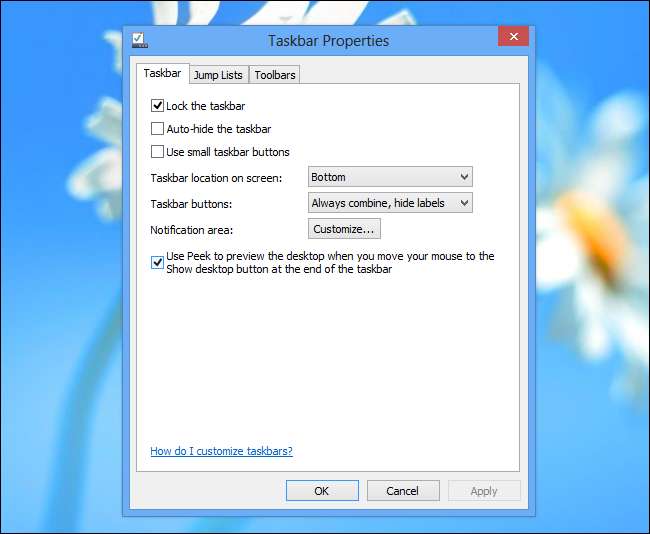Image resolution: width=650 pixels, height=534 pixels.
Task: Open the Toolbars tab
Action: point(274,75)
